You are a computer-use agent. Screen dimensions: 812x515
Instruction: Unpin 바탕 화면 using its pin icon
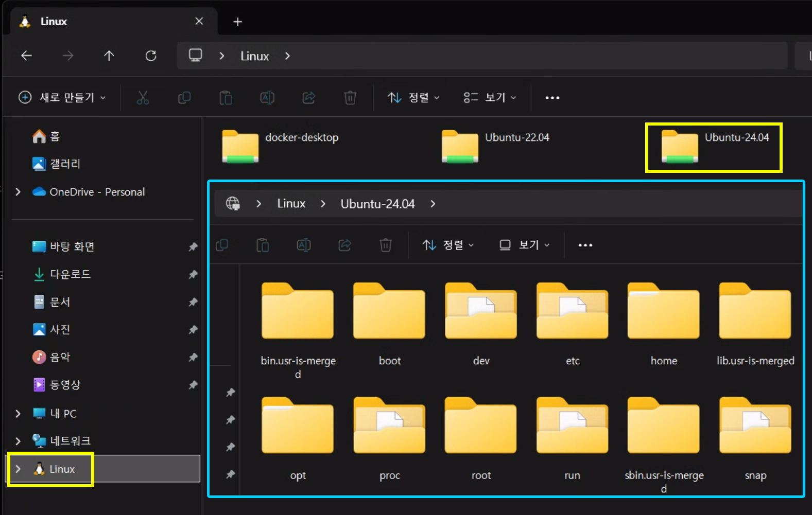point(193,247)
